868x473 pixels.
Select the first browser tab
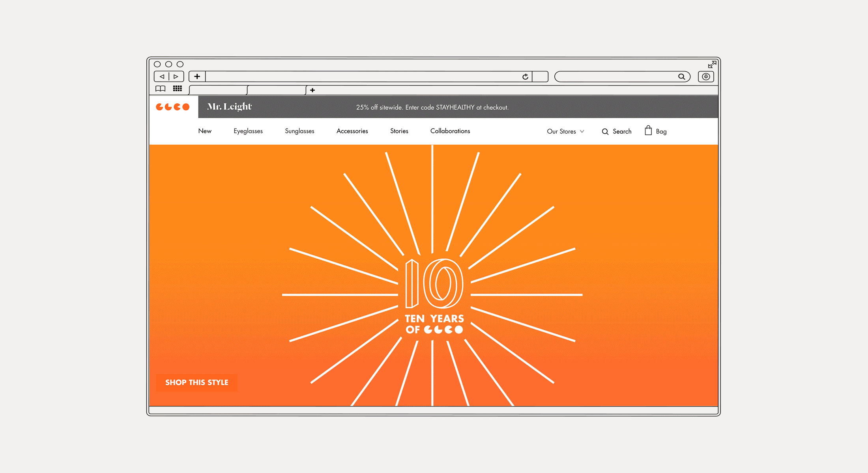218,90
